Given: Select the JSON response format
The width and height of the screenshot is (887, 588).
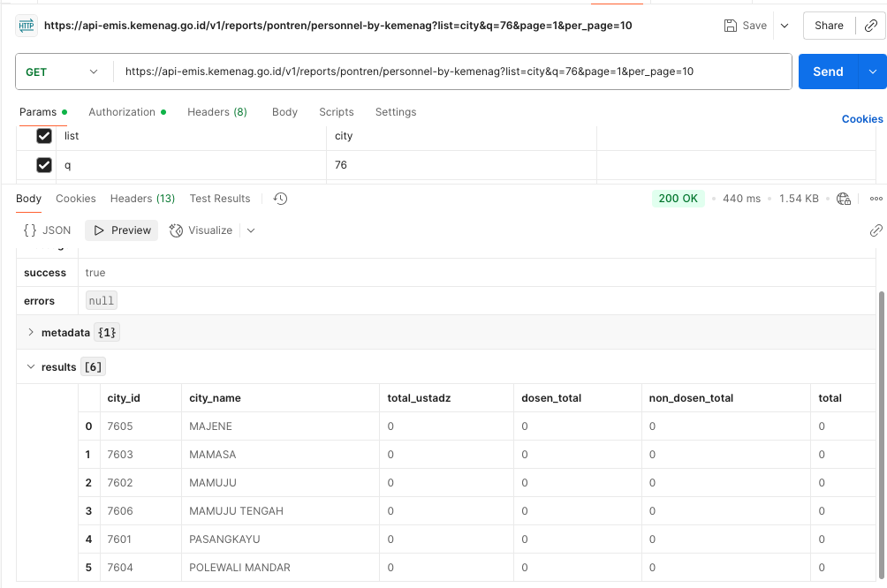Looking at the screenshot, I should (x=48, y=230).
